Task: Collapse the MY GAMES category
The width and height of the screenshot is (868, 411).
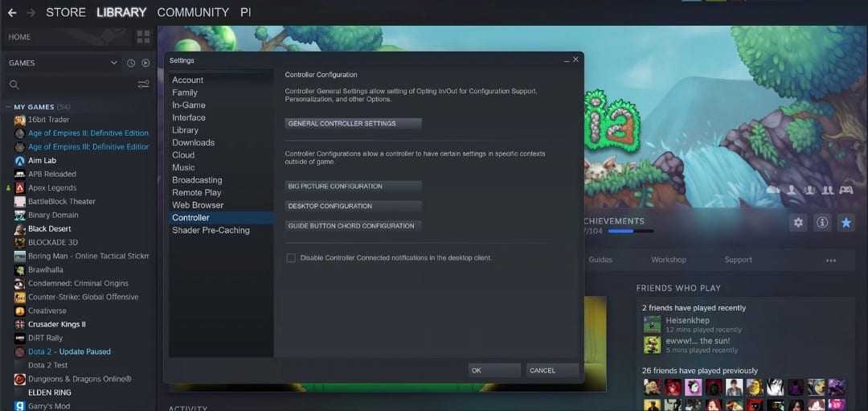Action: pyautogui.click(x=8, y=107)
